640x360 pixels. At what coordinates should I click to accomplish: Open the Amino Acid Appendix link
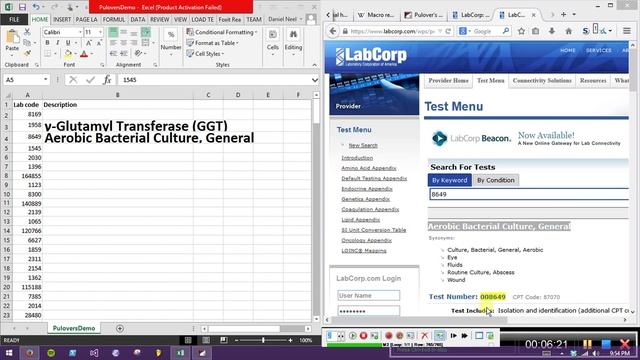click(x=369, y=168)
